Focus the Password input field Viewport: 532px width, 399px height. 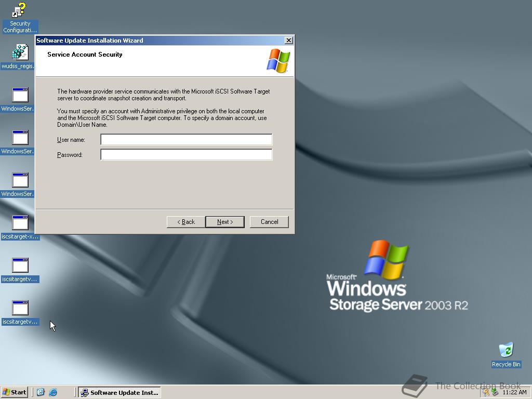(187, 154)
